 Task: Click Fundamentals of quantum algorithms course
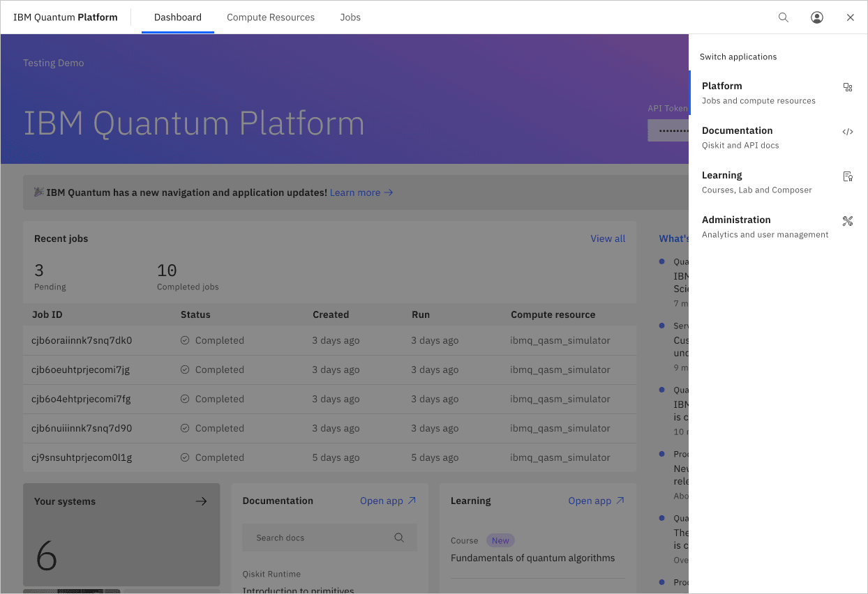pos(533,558)
